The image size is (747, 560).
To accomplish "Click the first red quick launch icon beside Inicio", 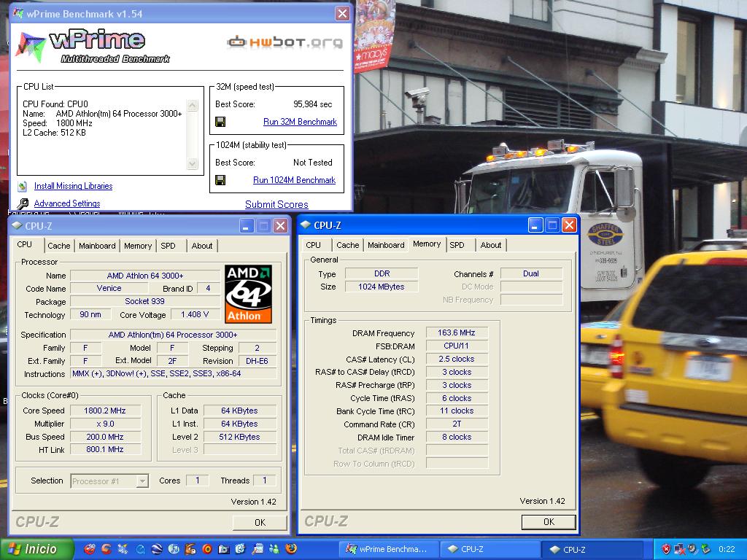I will (90, 549).
